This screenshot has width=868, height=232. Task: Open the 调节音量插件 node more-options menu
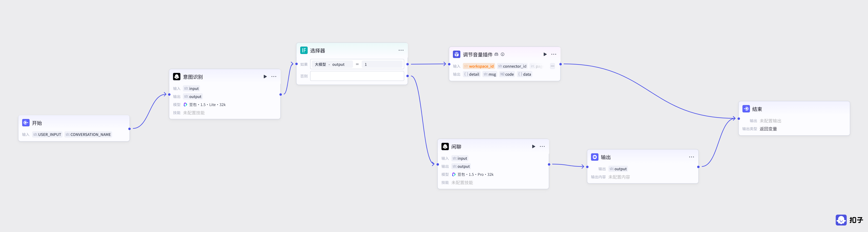pyautogui.click(x=554, y=54)
